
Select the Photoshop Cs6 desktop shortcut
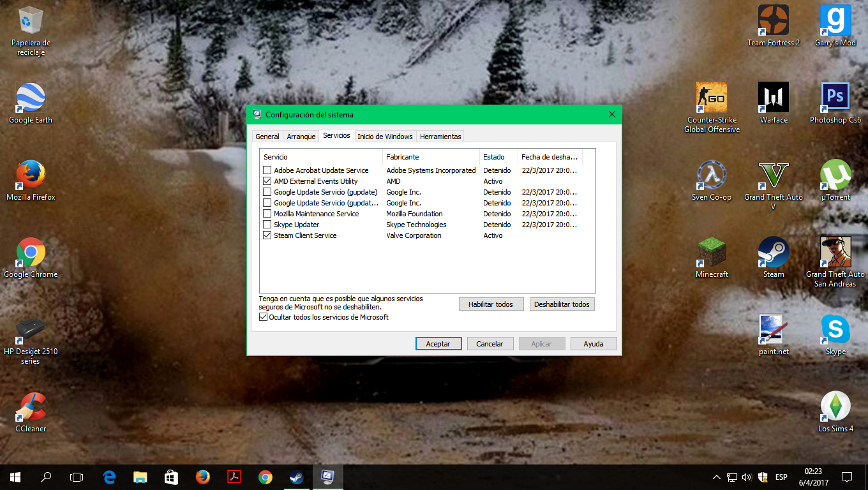coord(835,103)
